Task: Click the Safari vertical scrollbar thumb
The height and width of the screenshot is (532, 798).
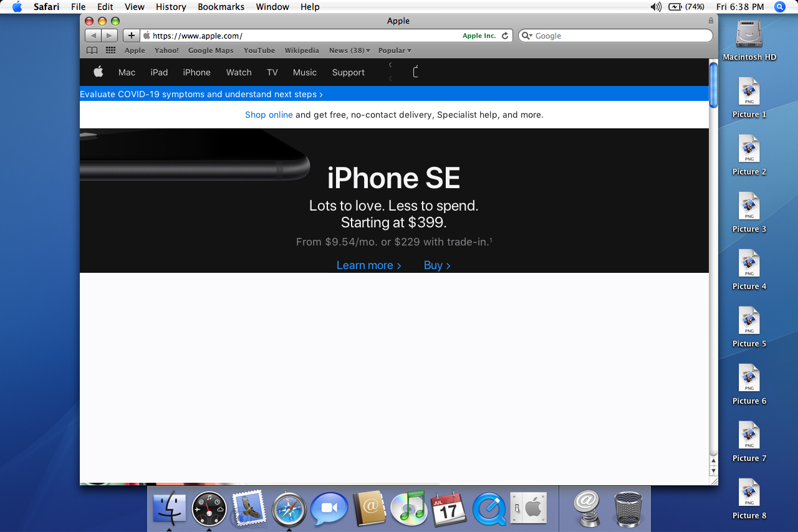Action: (713, 85)
